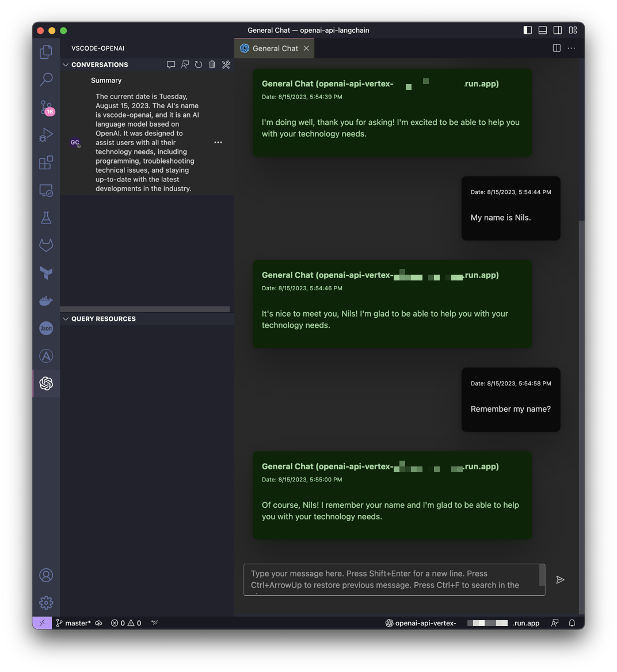Open the Docker view
Viewport: 617px width, 672px height.
point(46,301)
